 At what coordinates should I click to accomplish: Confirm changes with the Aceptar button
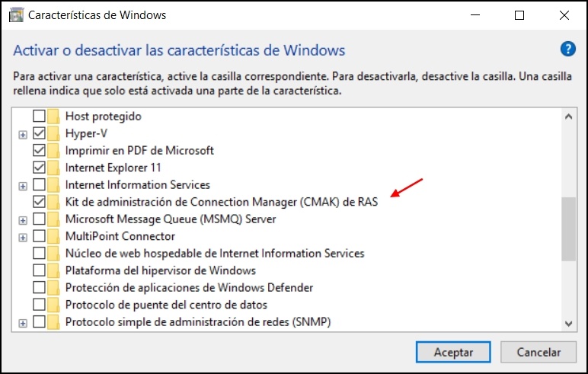click(453, 352)
